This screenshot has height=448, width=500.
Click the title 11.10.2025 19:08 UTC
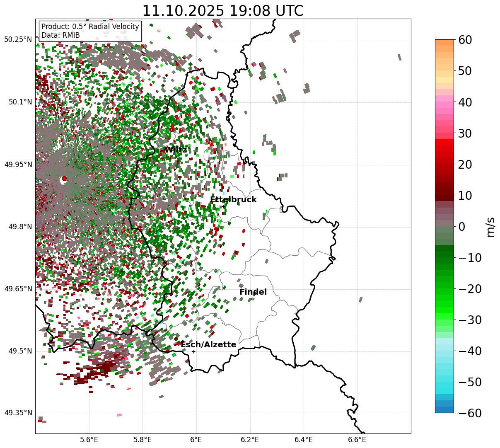(x=223, y=11)
